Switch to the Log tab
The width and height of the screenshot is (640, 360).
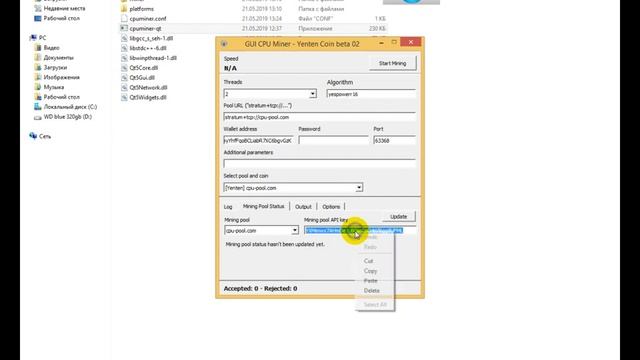pyautogui.click(x=228, y=207)
